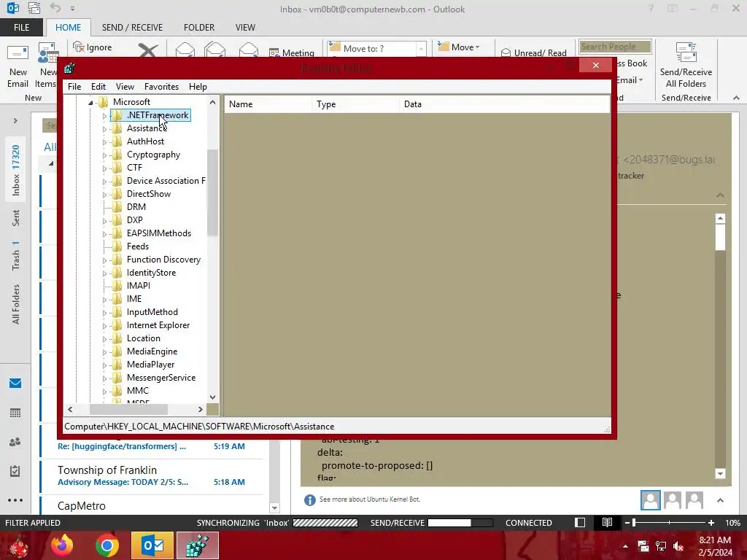
Task: Open Outlook FOLDER ribbon tab
Action: [199, 28]
